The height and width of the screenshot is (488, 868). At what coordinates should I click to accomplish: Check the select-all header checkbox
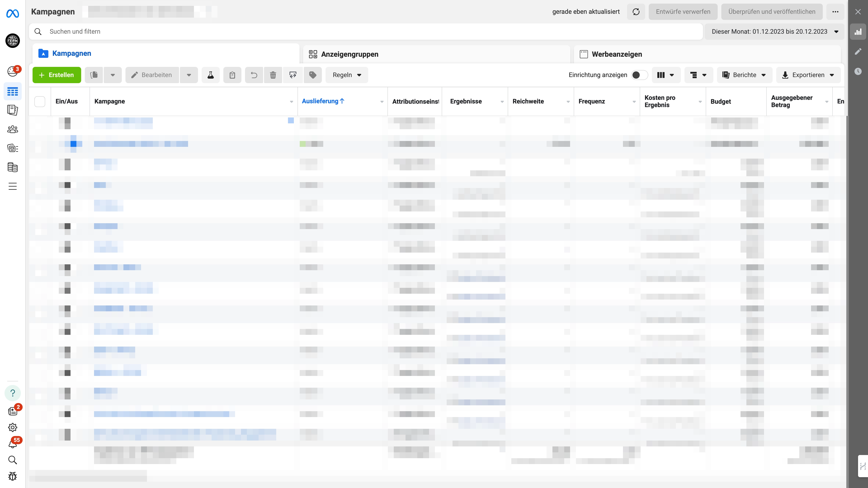point(40,101)
